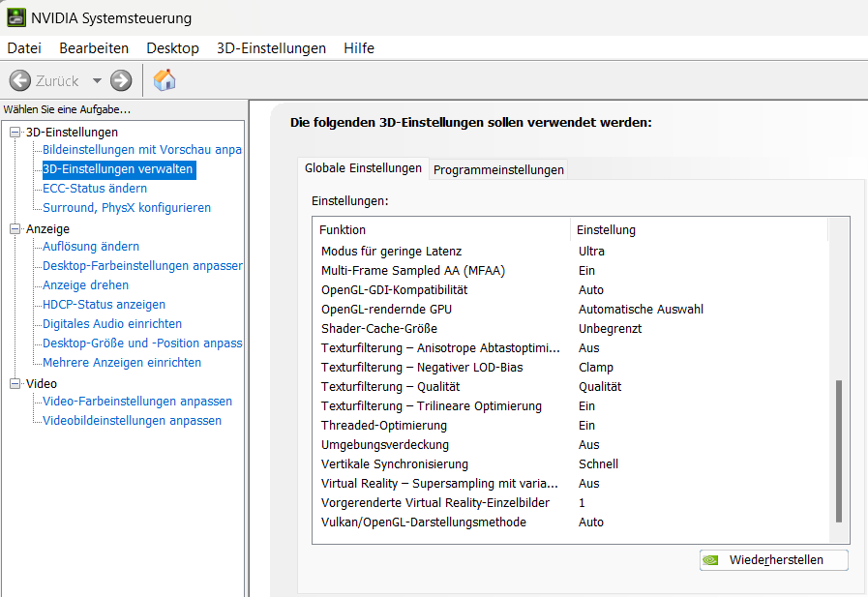Open the 3D-Einstellungen menu
This screenshot has height=597, width=868.
(x=271, y=48)
